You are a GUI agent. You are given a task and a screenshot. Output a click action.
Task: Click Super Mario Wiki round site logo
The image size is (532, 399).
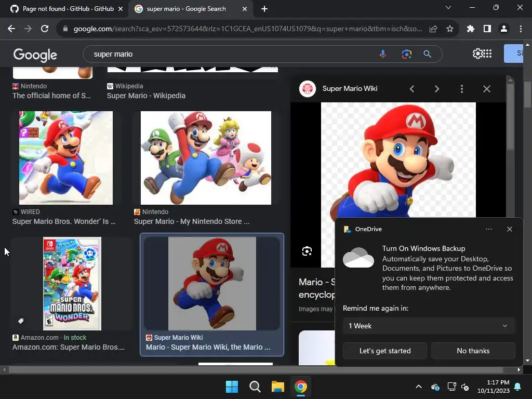pos(308,89)
